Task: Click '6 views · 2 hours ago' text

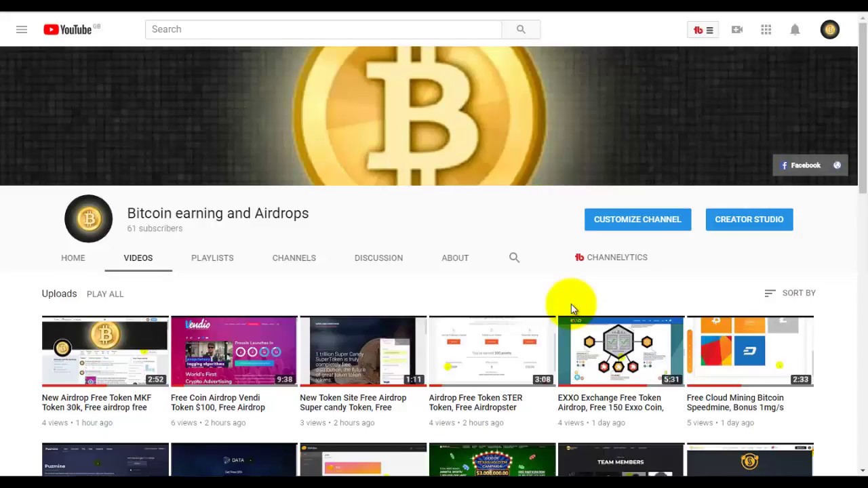Action: pos(208,423)
